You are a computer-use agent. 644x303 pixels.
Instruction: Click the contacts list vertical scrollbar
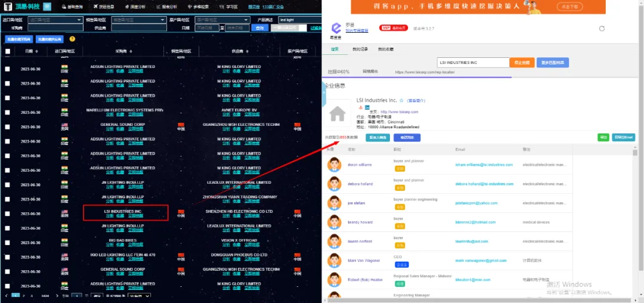pos(635,153)
